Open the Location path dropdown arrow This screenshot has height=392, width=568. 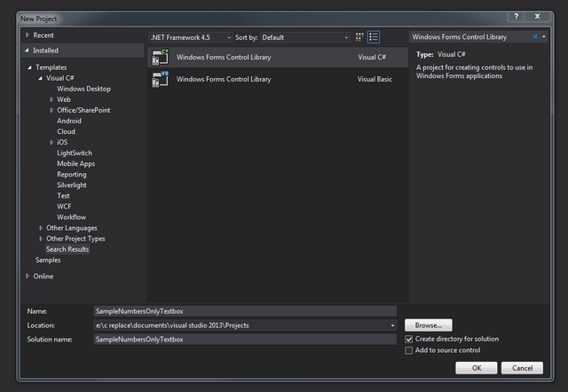pos(392,325)
